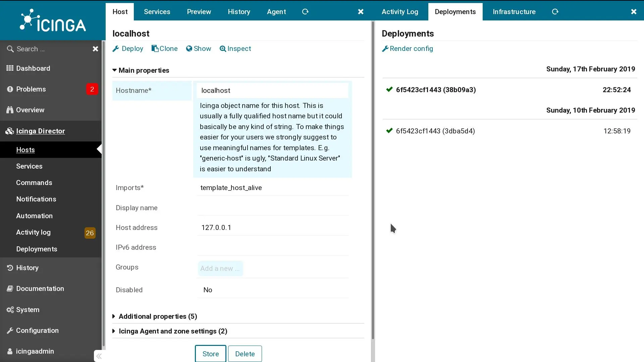644x362 pixels.
Task: Click the Deploy wrench icon
Action: (x=116, y=49)
